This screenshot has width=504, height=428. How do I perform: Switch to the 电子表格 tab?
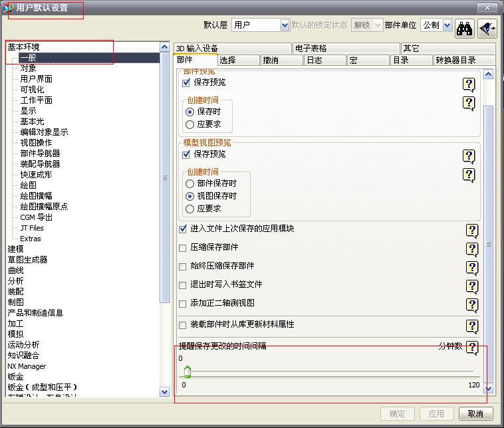pos(346,49)
